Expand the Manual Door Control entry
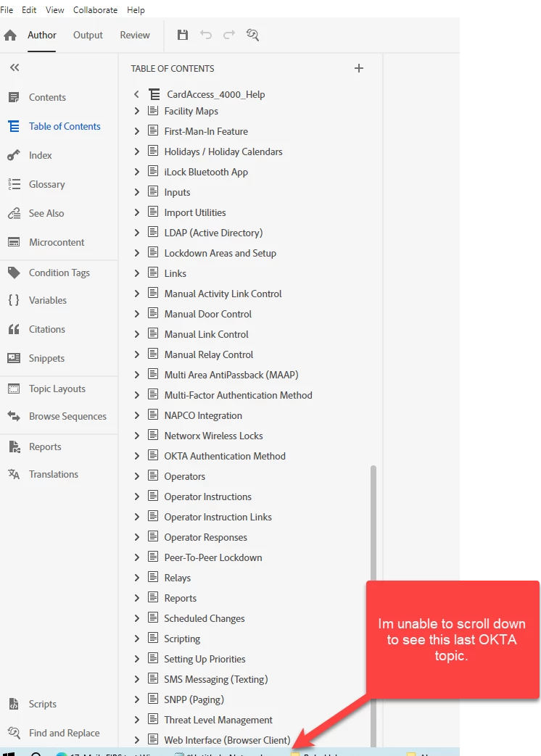Screen dimensions: 541x756 coord(136,314)
